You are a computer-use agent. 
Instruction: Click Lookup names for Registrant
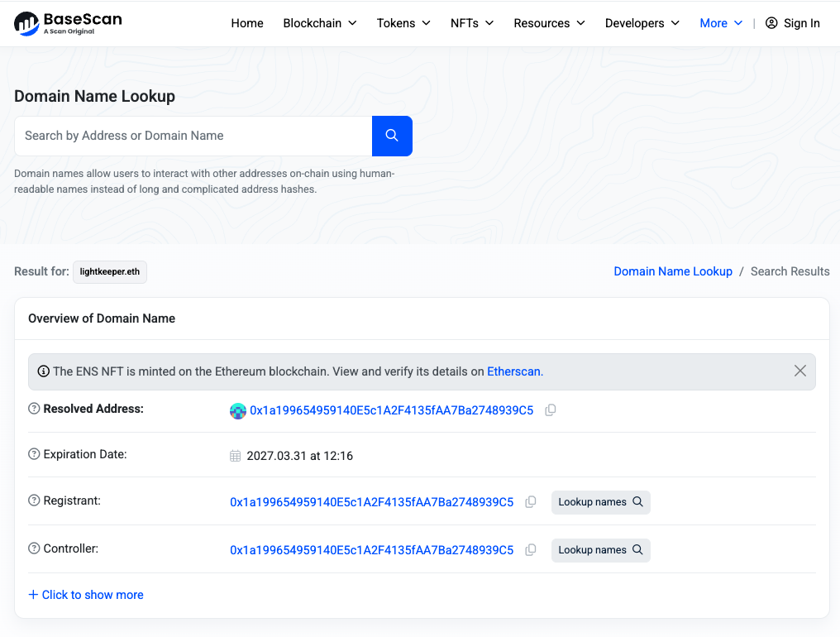600,502
